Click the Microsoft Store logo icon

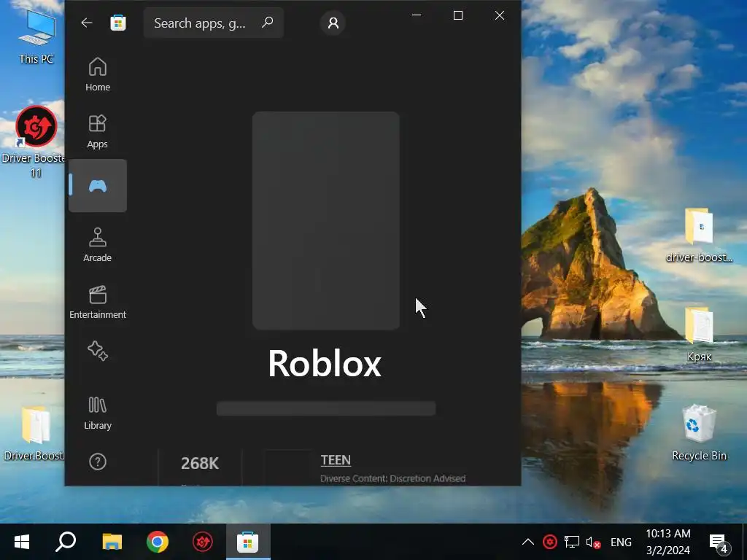pyautogui.click(x=117, y=23)
